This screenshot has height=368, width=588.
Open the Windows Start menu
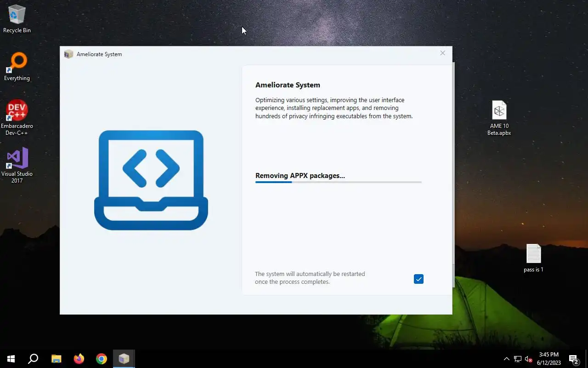point(11,359)
